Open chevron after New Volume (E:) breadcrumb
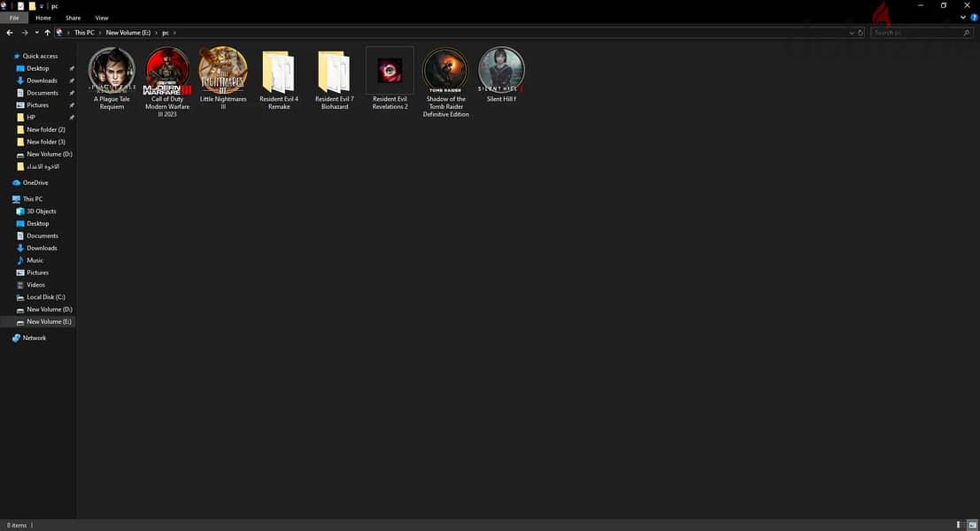 (156, 33)
